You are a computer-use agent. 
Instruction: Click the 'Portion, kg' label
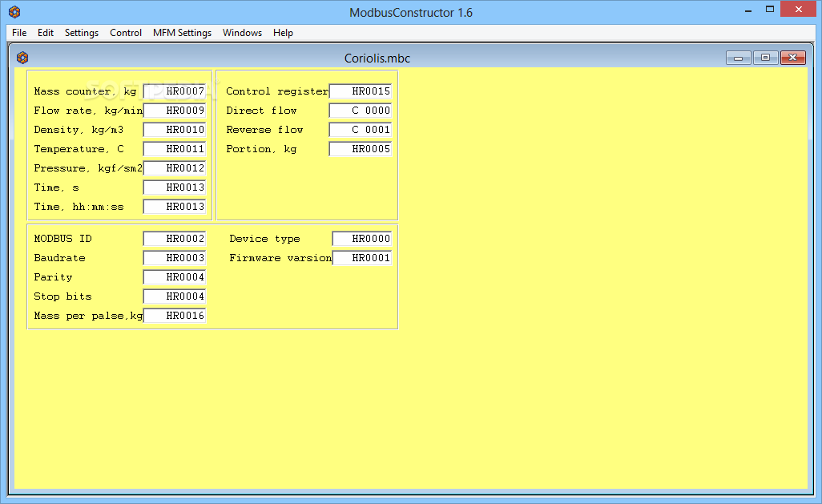pos(261,150)
